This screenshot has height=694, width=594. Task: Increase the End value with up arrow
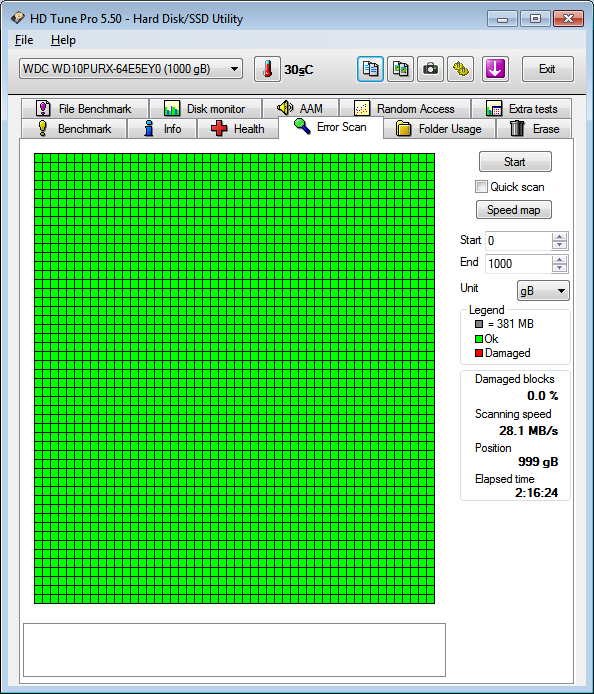click(x=559, y=260)
